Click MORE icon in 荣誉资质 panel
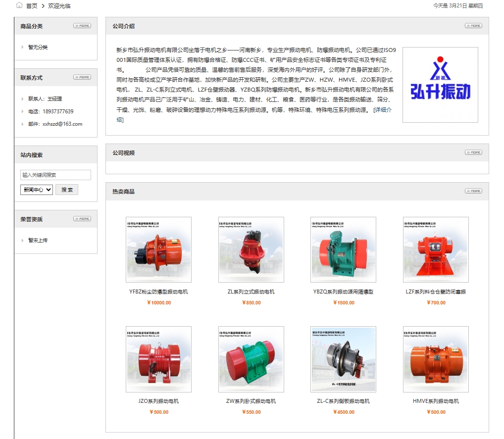This screenshot has width=504, height=439. point(82,219)
